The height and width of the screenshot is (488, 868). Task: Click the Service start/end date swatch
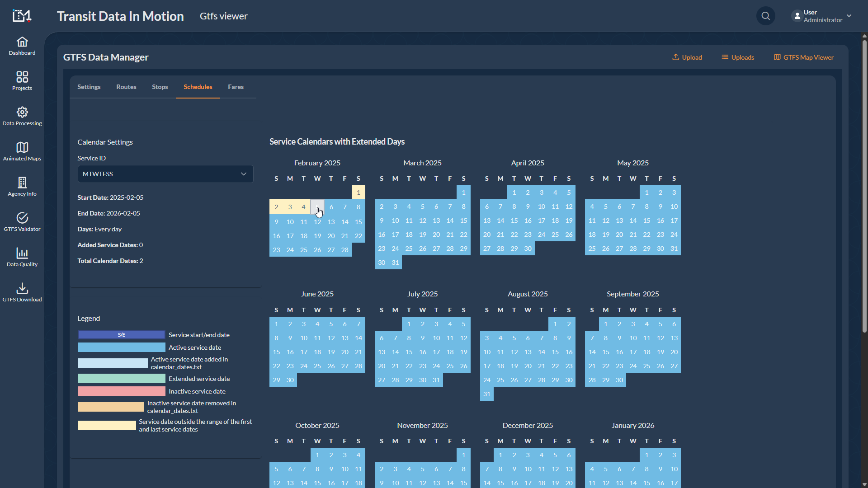[121, 335]
